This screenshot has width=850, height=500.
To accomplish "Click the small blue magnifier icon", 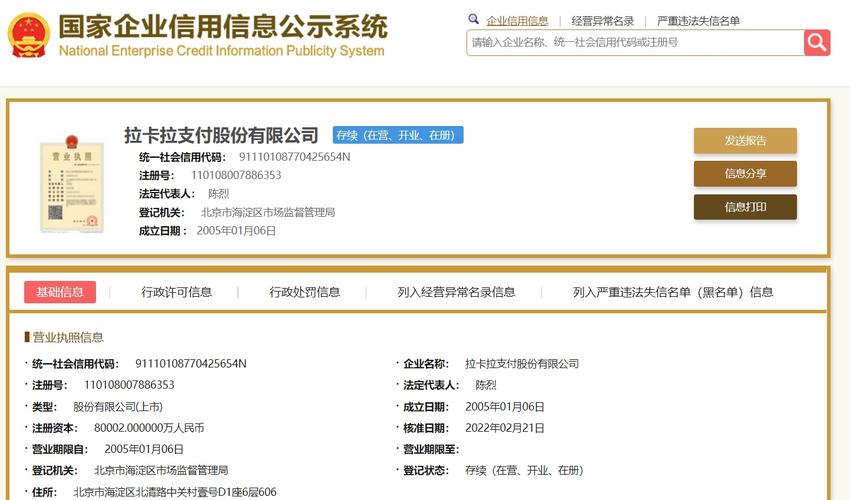I will [473, 19].
